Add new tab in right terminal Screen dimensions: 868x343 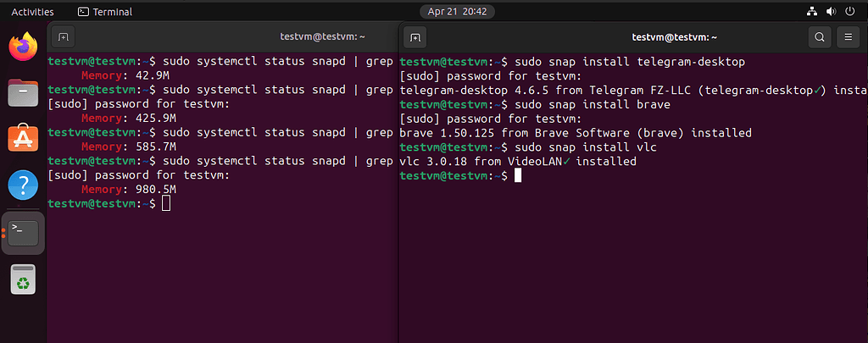[415, 37]
